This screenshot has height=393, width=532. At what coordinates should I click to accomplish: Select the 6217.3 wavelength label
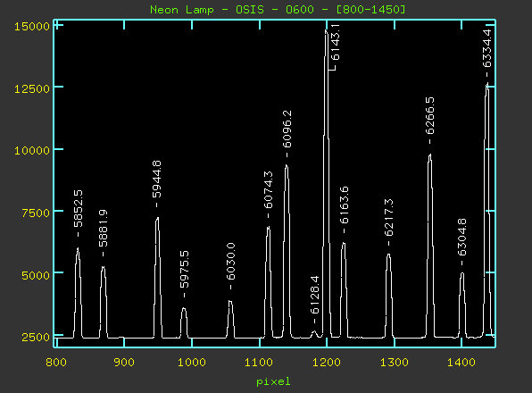coord(389,218)
